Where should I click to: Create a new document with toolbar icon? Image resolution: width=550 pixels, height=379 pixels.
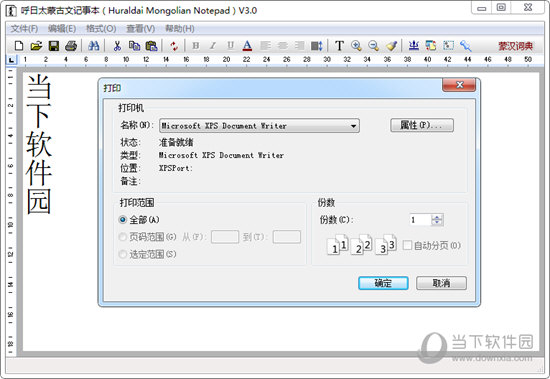pos(19,46)
